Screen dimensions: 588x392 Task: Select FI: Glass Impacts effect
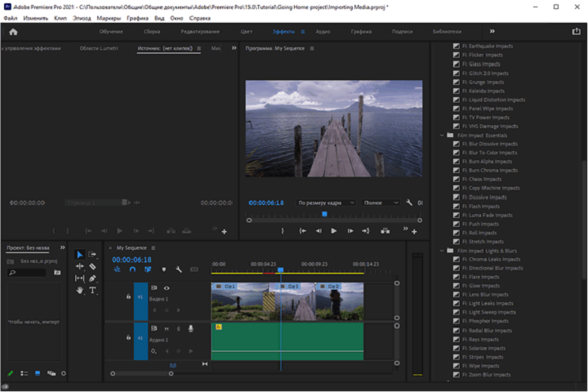click(x=481, y=64)
